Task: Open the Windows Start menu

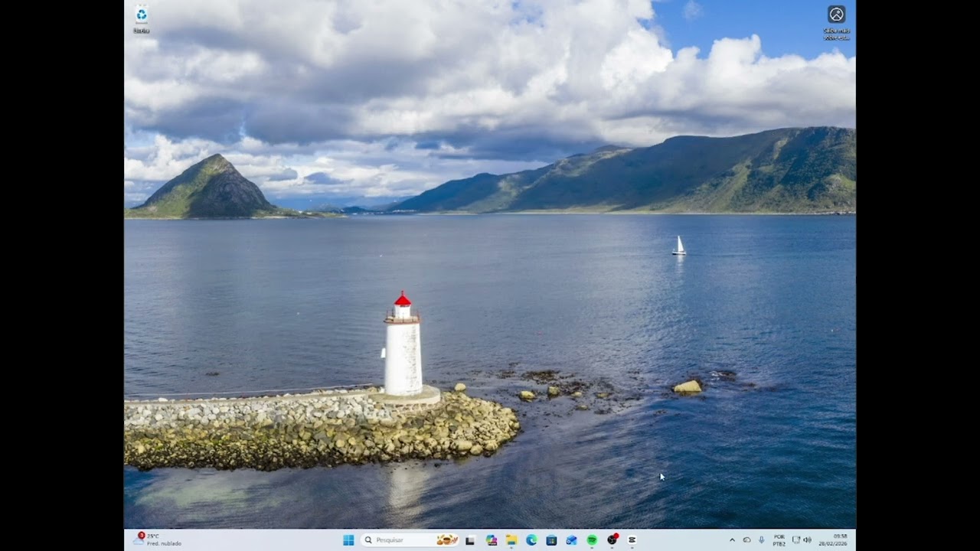Action: coord(348,540)
